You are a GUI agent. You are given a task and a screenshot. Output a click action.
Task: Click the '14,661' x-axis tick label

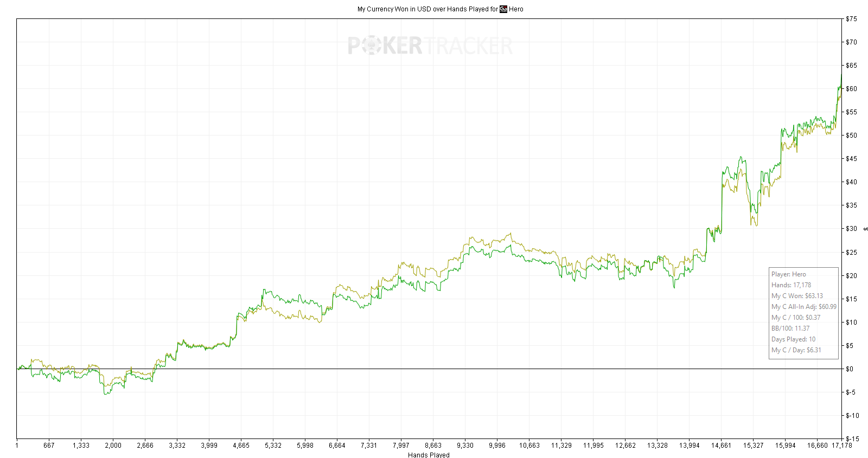(x=722, y=446)
